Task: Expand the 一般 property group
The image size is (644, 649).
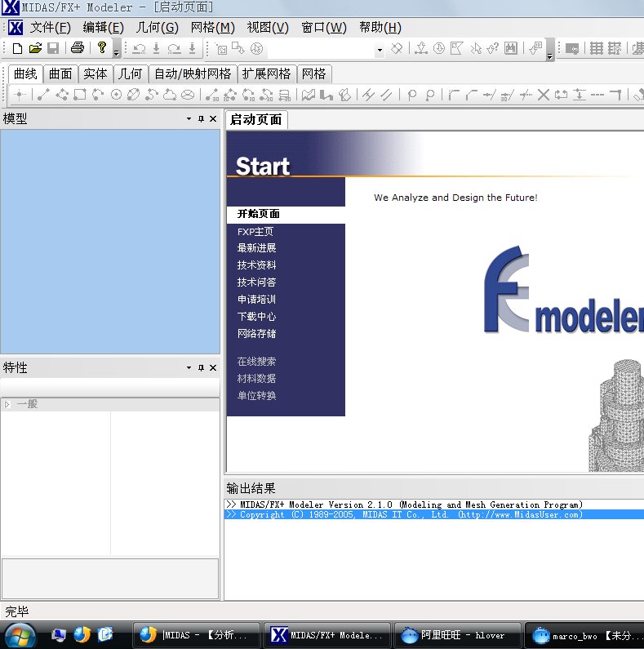Action: [7, 404]
